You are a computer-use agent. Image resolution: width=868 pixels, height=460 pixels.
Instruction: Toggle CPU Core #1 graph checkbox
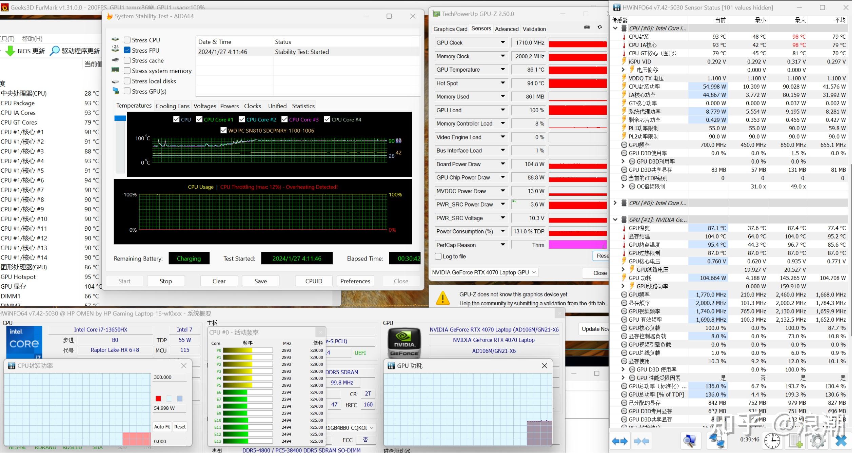click(x=199, y=119)
